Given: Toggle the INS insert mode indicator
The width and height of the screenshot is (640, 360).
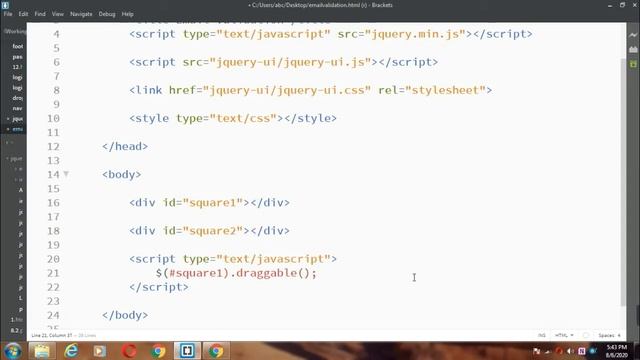Looking at the screenshot, I should (x=542, y=335).
